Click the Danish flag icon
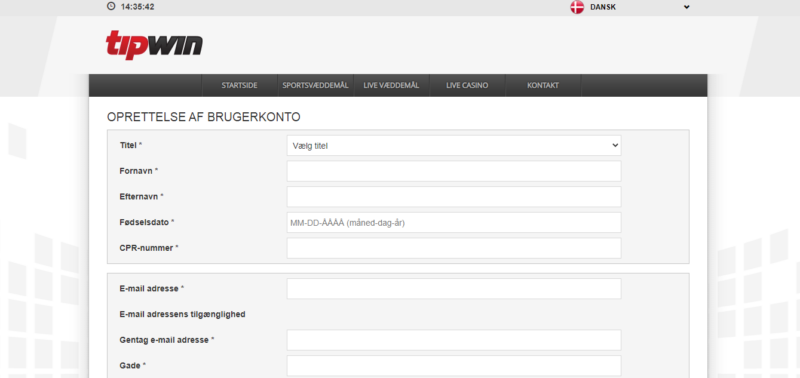Viewport: 800px width, 378px height. [577, 7]
